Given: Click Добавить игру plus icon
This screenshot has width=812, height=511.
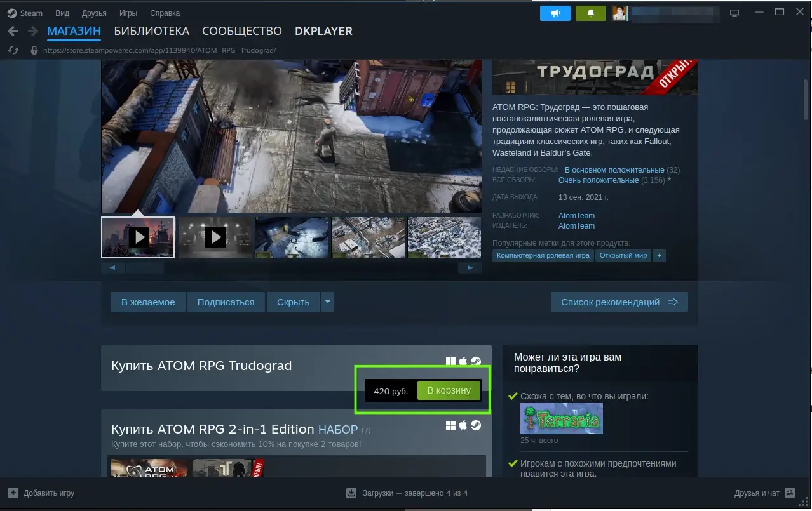Looking at the screenshot, I should pos(13,493).
